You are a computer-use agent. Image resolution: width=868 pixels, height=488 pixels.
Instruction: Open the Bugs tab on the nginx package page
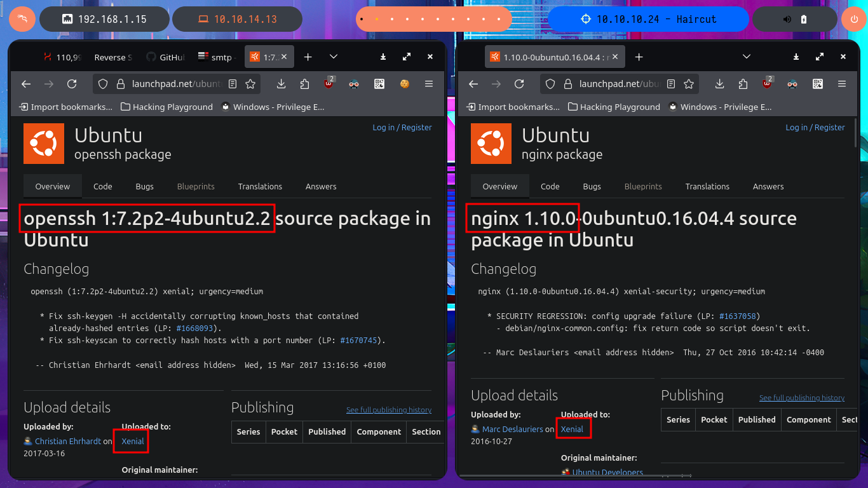click(592, 186)
